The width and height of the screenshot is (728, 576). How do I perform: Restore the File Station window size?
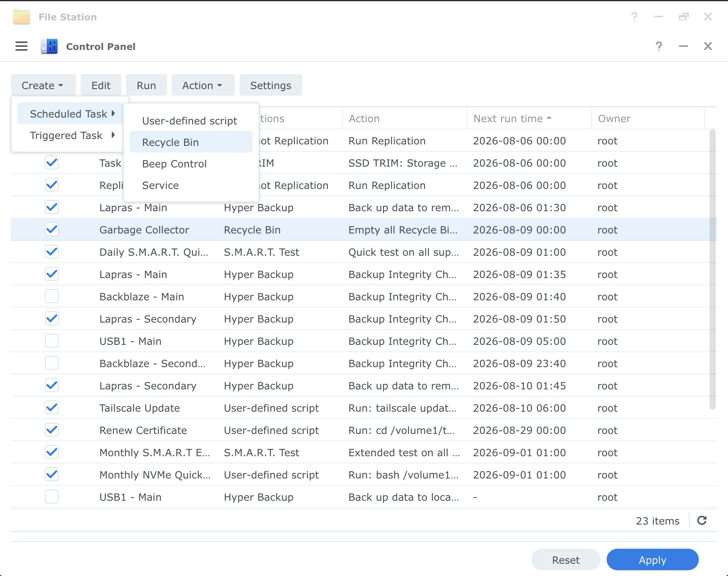click(683, 17)
